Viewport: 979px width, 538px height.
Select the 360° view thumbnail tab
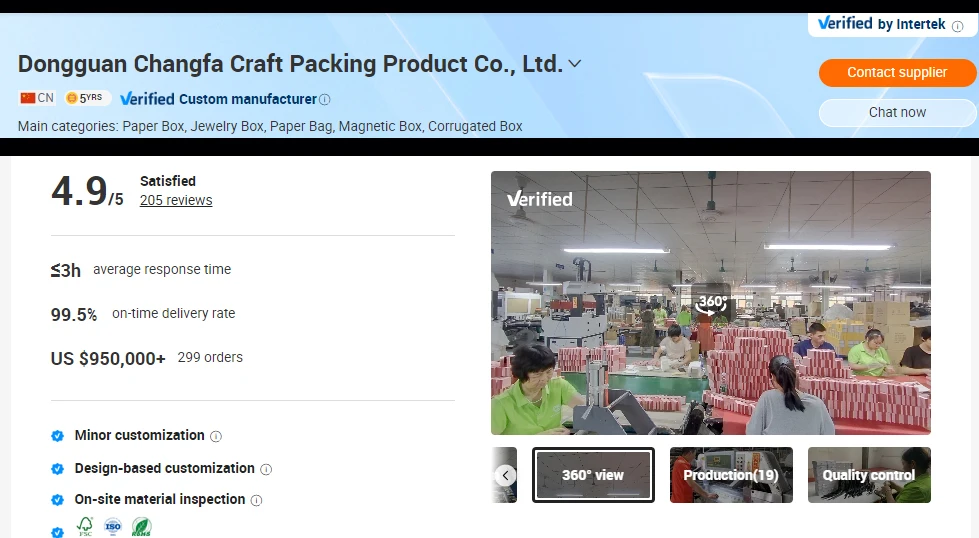click(x=593, y=475)
